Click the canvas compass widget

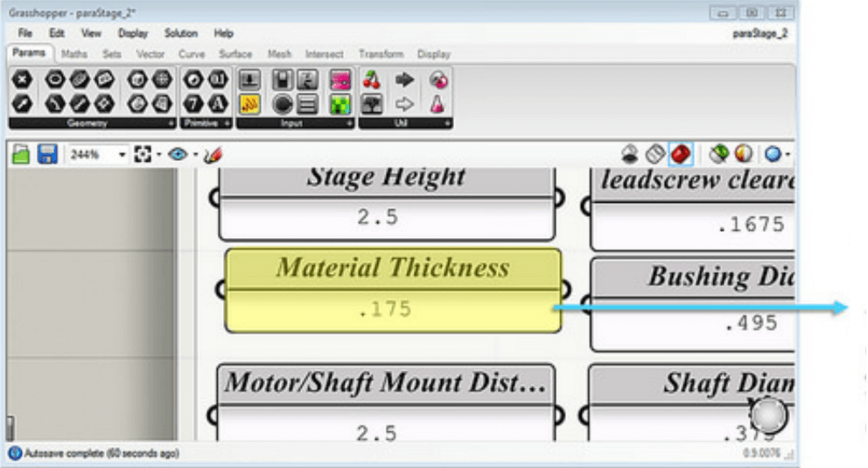click(768, 415)
